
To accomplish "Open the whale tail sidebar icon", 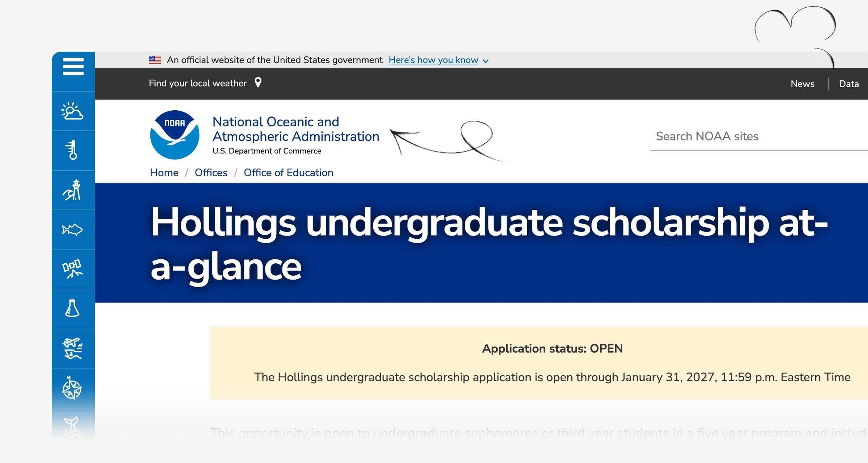I will tap(73, 427).
